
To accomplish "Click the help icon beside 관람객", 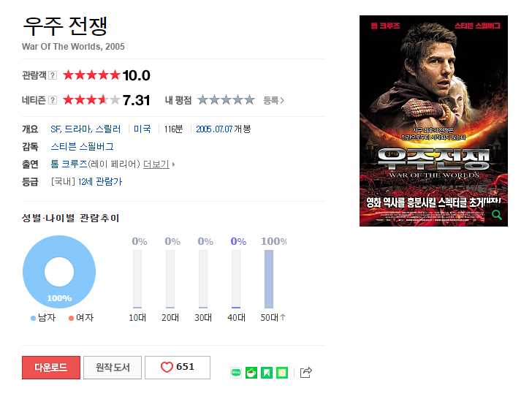I will [x=53, y=75].
